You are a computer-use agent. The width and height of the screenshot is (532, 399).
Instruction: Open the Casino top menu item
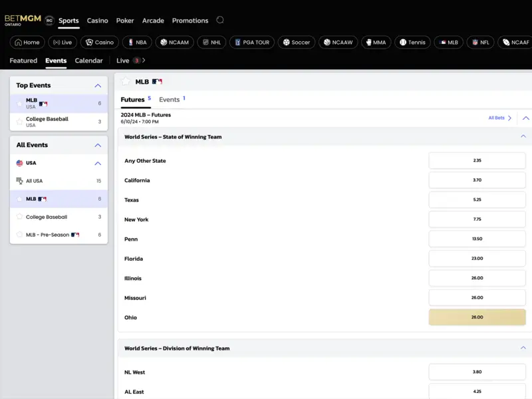(x=97, y=21)
